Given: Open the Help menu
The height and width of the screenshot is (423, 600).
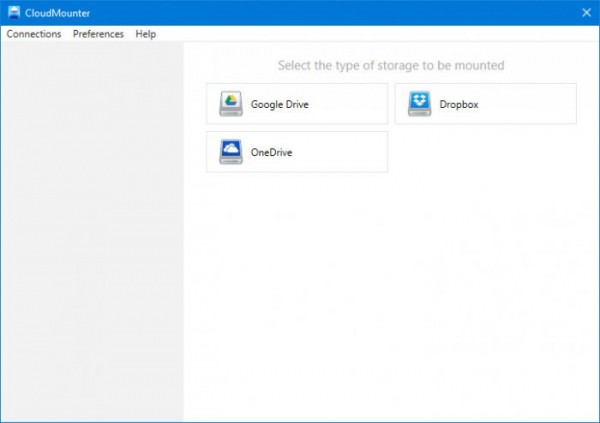Looking at the screenshot, I should tap(145, 34).
